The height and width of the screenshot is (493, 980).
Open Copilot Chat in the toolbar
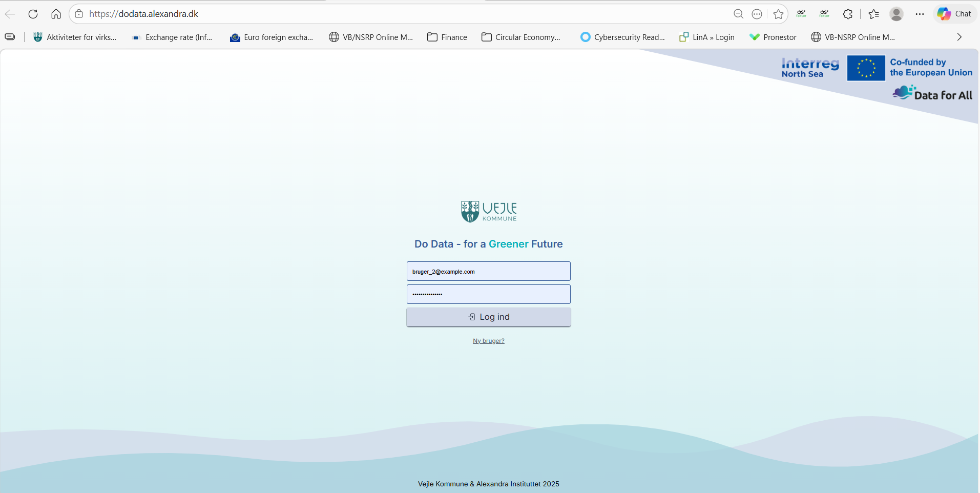tap(954, 14)
